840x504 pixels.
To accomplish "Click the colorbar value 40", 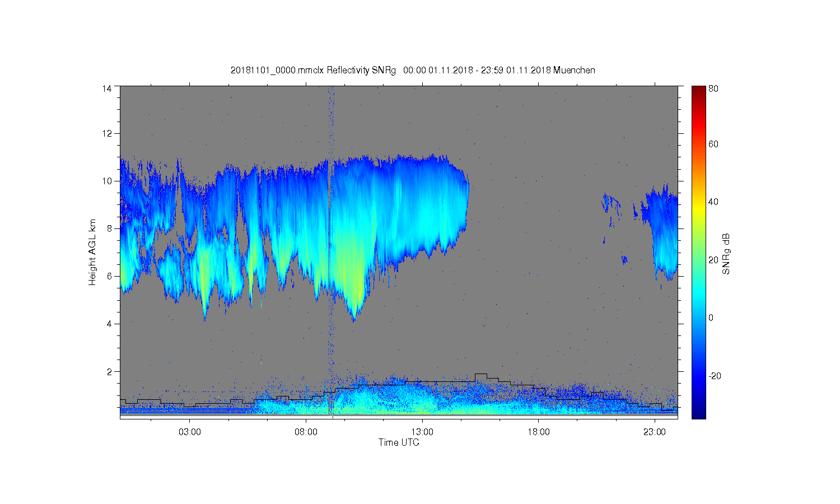I will (713, 202).
